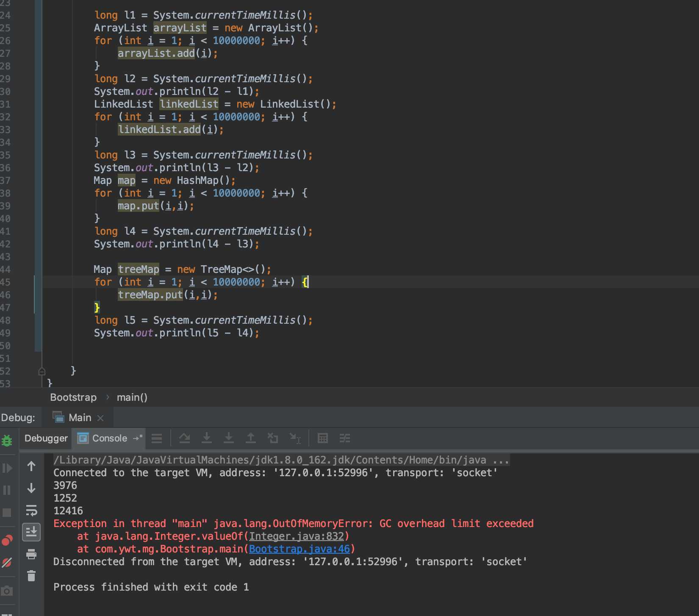Toggle the Mute Breakpoints icon
Viewport: 699px width, 616px height.
7,563
